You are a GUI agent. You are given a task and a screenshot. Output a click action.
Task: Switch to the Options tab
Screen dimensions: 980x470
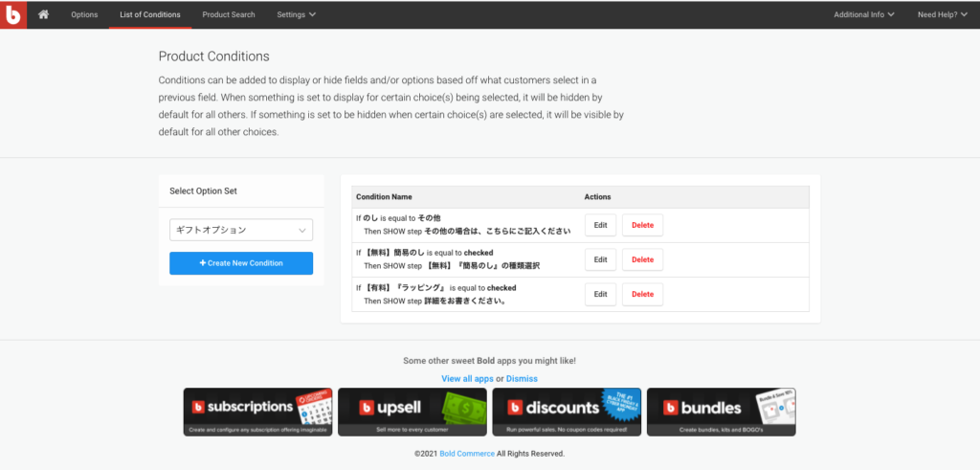(84, 14)
